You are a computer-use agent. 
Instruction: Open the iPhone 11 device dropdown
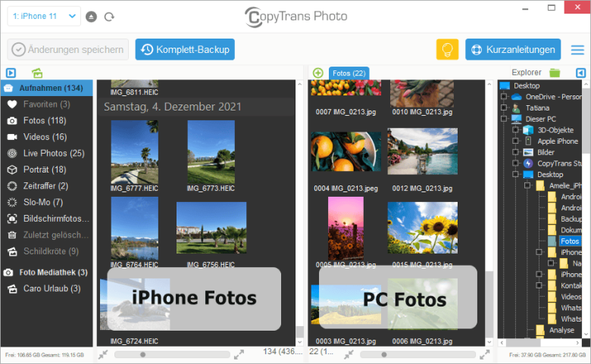coord(44,16)
